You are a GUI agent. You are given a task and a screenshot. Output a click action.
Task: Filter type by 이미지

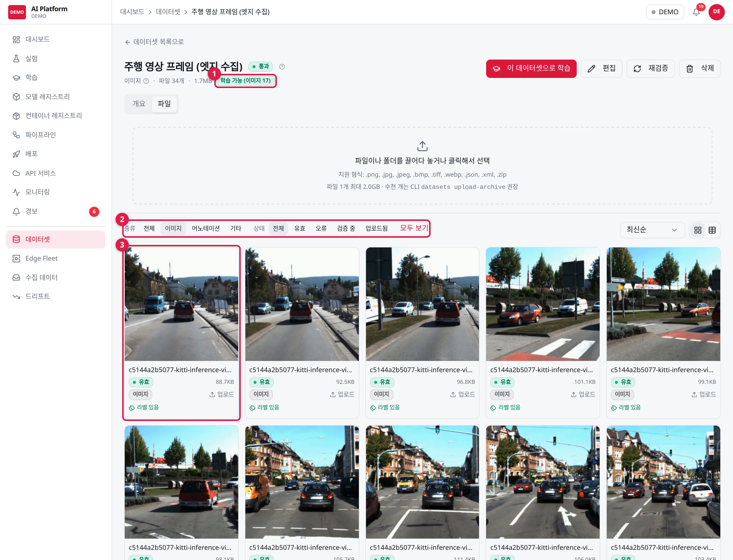[x=173, y=228]
